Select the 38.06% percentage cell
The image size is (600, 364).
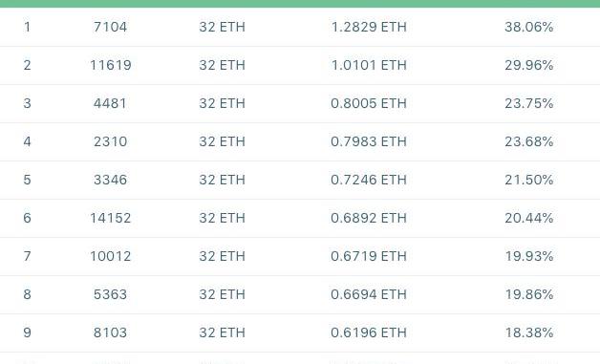[529, 27]
